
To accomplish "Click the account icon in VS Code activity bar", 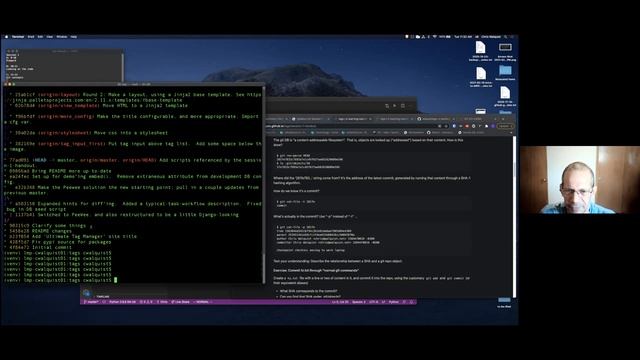I will (86, 293).
